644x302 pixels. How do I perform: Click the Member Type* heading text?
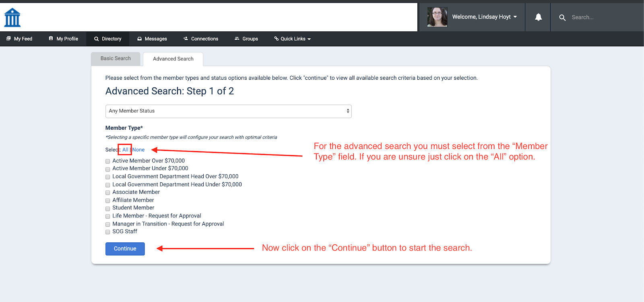coord(124,128)
